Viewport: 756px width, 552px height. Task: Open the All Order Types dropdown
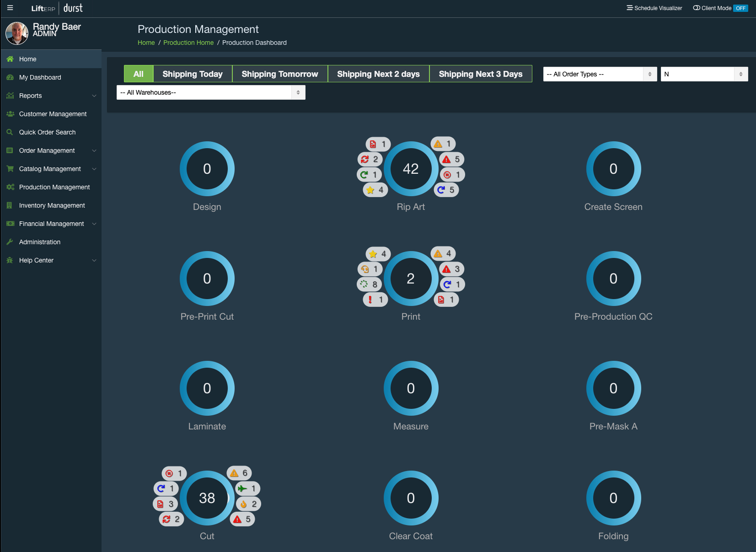pyautogui.click(x=600, y=74)
